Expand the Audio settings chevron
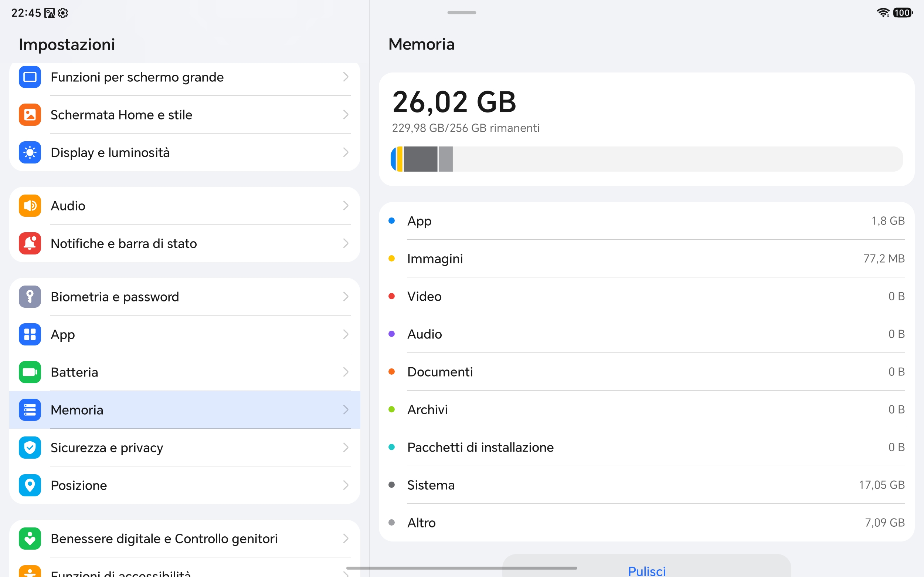 pyautogui.click(x=346, y=206)
